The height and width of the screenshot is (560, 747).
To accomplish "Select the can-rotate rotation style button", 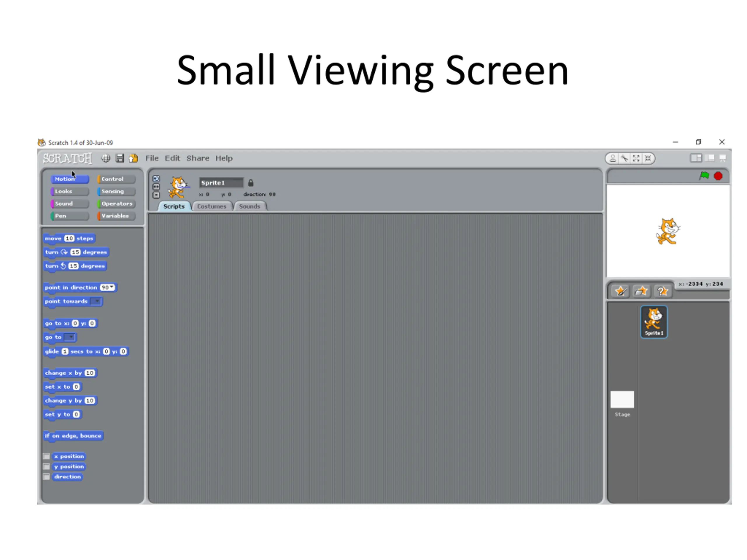I will [x=156, y=178].
